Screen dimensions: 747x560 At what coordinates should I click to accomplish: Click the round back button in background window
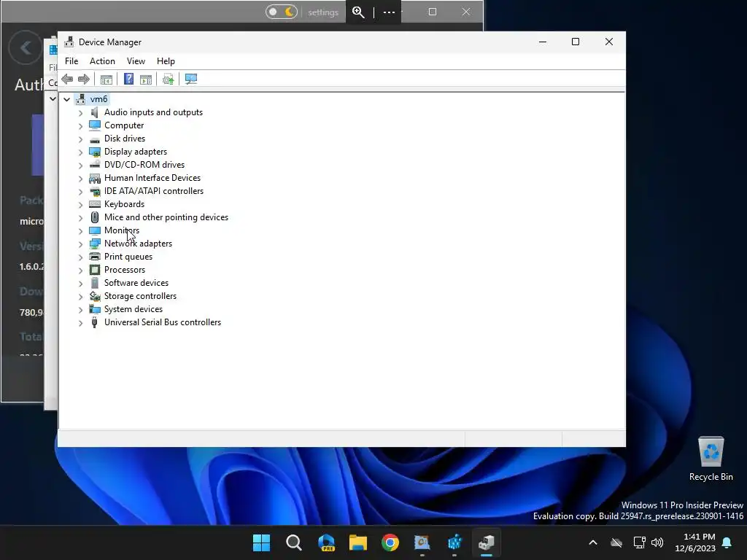(26, 47)
